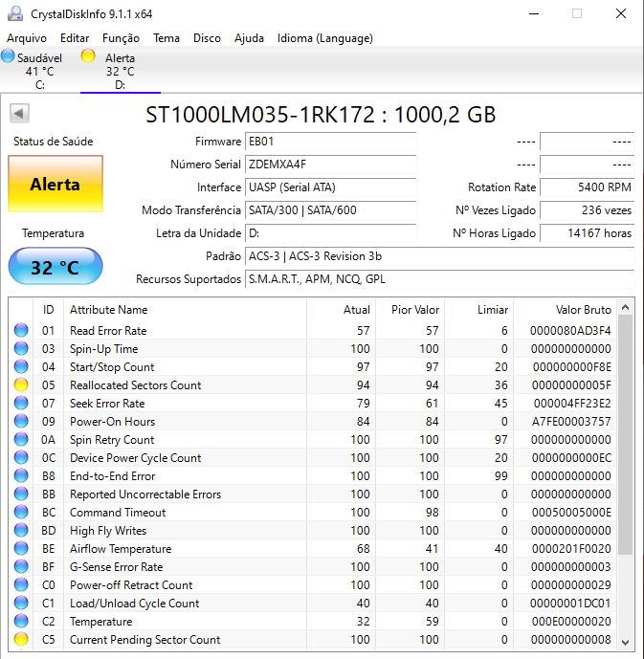
Task: Click status orb for Spin Retry Count row
Action: click(x=21, y=439)
